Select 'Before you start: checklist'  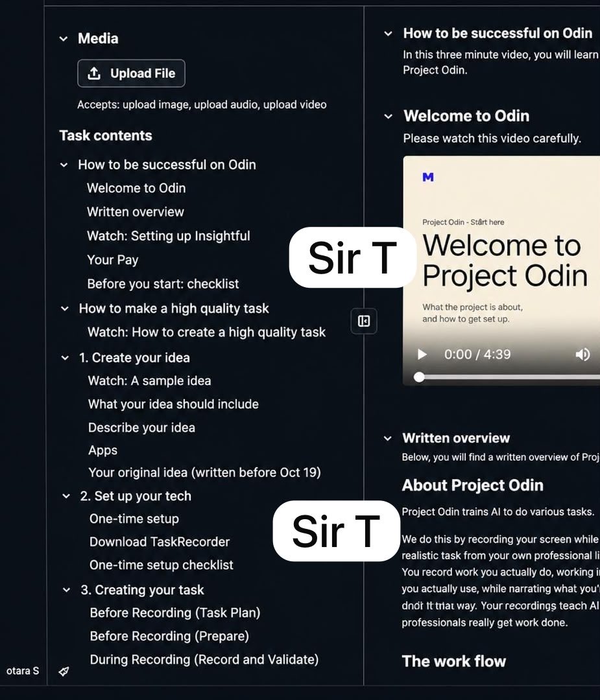click(163, 284)
